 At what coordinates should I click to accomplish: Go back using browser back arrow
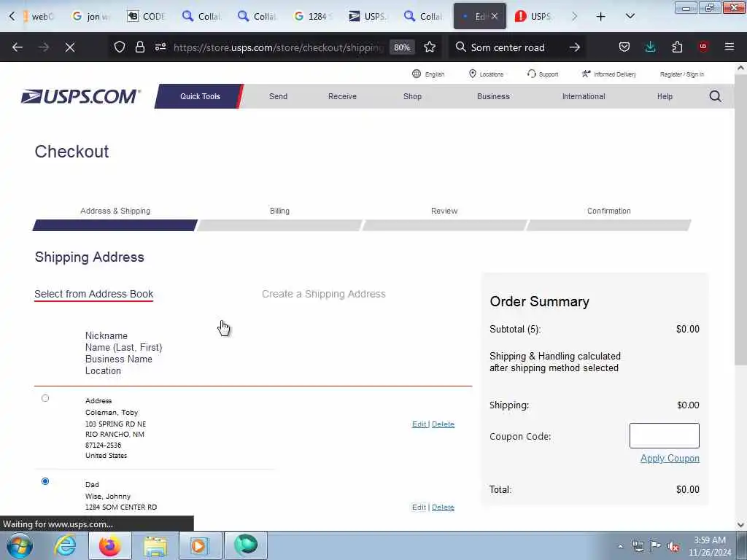click(18, 47)
